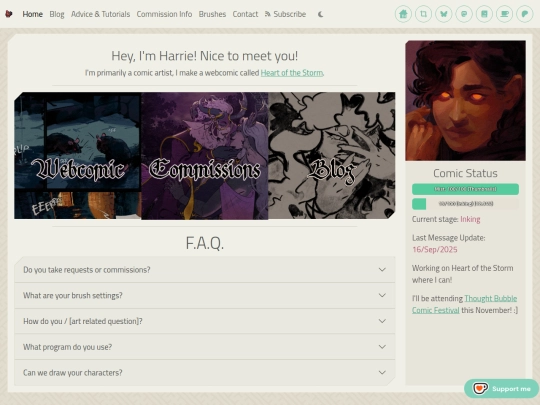Open the Webcomic image tile

pyautogui.click(x=77, y=155)
